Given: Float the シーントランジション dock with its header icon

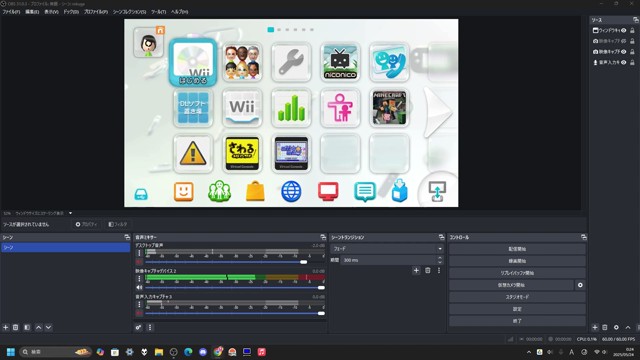Looking at the screenshot, I should [441, 237].
